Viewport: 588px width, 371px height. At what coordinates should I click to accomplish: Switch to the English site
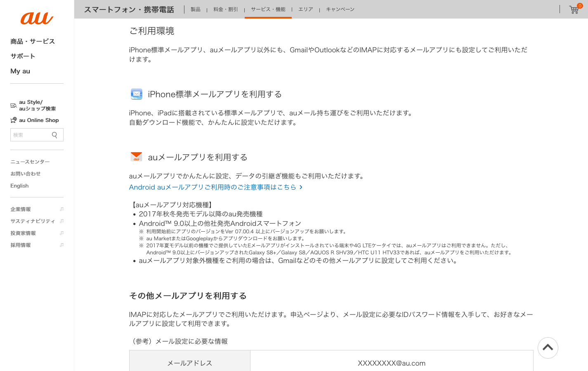pyautogui.click(x=19, y=186)
